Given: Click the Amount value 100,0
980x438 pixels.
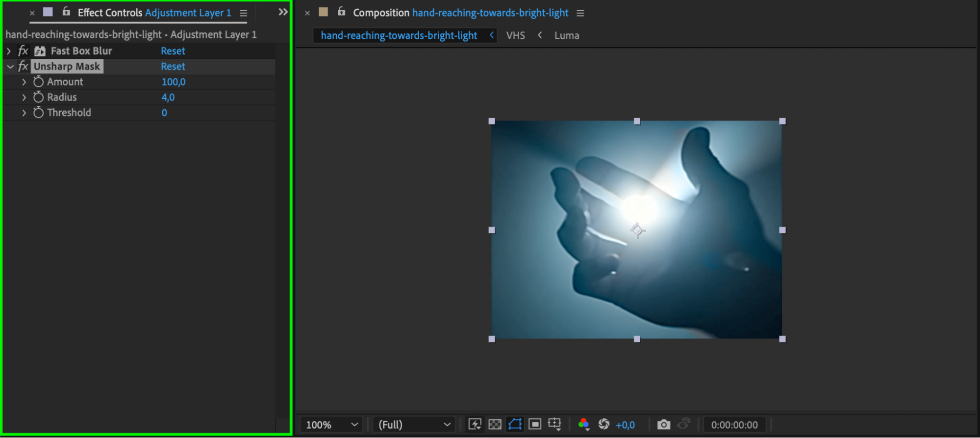Looking at the screenshot, I should 174,82.
